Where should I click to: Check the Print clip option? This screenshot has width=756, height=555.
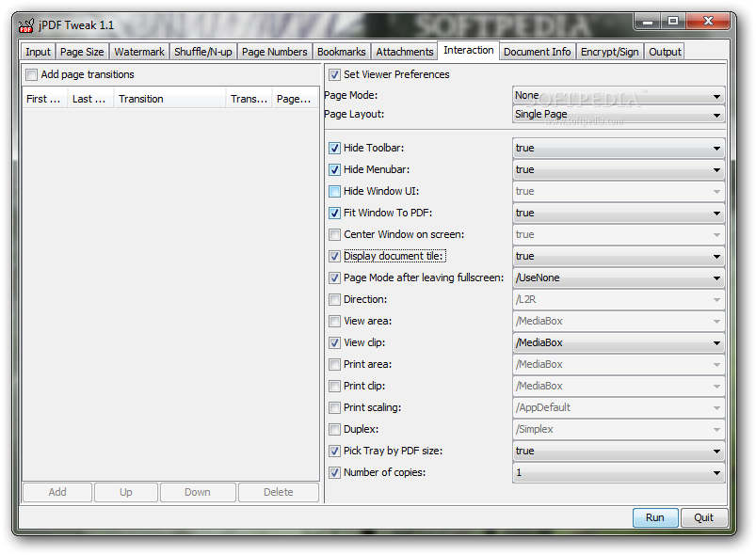[334, 387]
